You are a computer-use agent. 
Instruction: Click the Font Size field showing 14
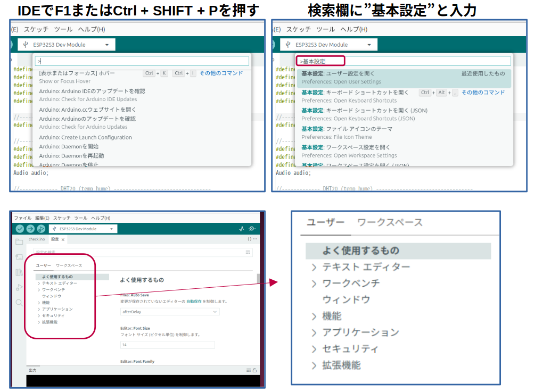168,345
